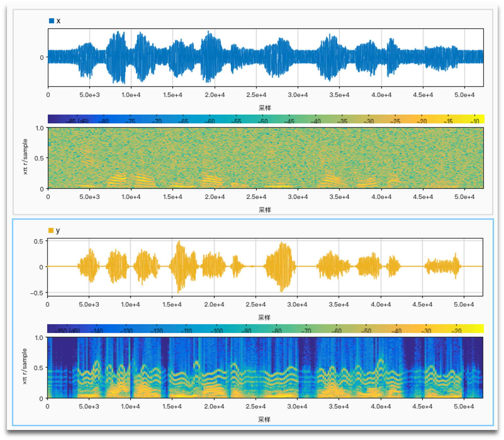Select the y signal spectrogram plot

pos(265,368)
